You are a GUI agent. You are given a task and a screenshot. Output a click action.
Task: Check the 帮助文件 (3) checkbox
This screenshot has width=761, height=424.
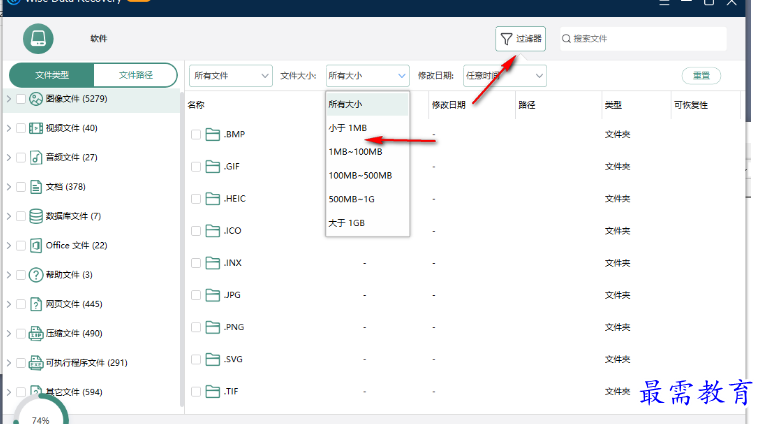21,275
